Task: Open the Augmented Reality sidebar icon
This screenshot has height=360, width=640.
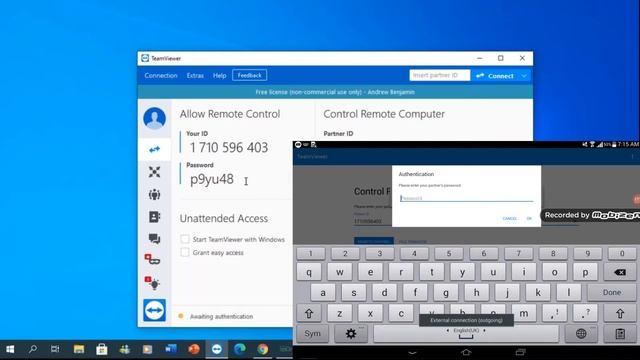Action: coord(152,259)
